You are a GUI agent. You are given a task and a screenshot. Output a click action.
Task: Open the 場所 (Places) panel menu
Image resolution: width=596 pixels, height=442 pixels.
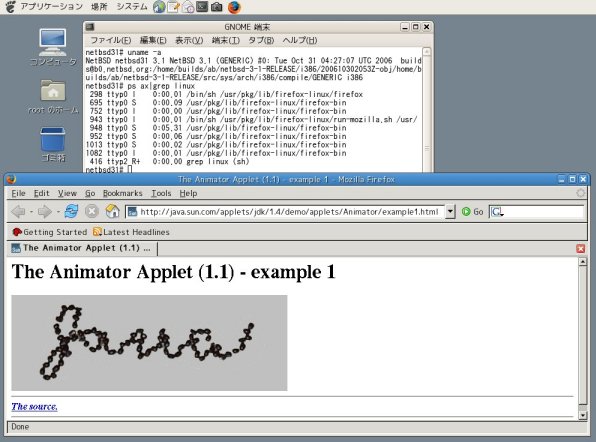[99, 6]
